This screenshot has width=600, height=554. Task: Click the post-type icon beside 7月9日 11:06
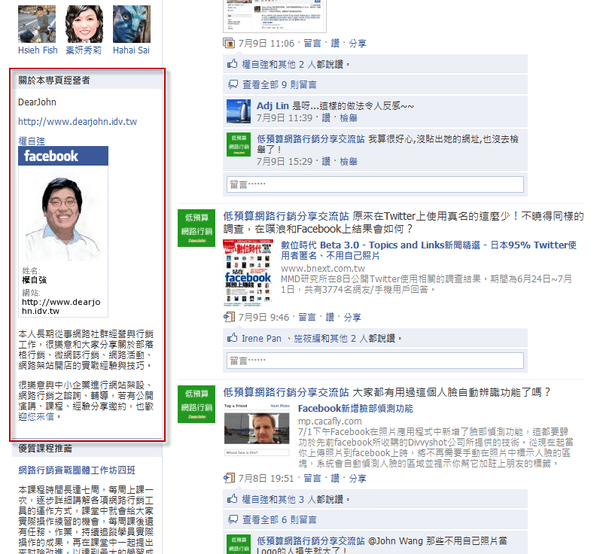(x=229, y=43)
